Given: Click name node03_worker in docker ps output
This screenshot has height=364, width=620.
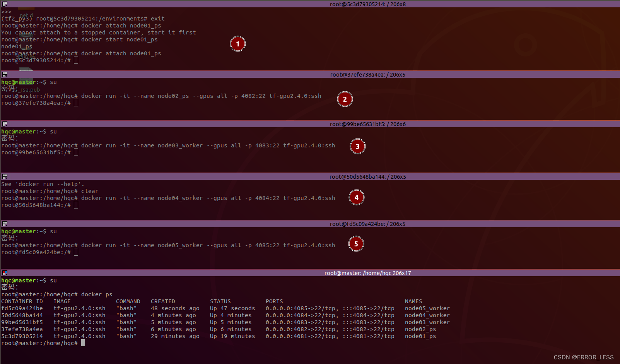Looking at the screenshot, I should (x=427, y=322).
